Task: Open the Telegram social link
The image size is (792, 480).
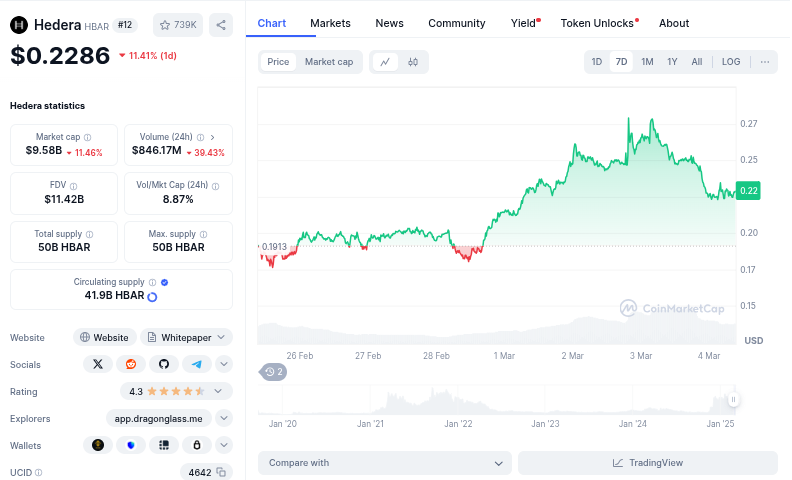Action: 196,364
